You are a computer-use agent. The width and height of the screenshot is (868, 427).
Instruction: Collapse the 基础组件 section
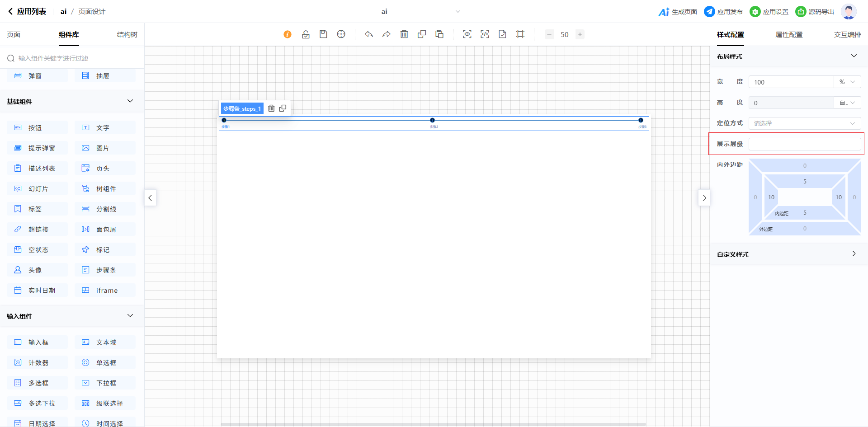130,101
